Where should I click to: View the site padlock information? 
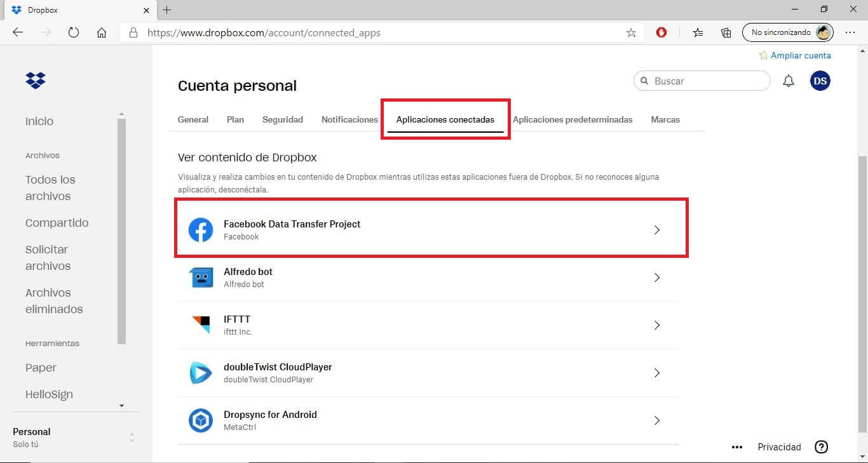pyautogui.click(x=133, y=32)
